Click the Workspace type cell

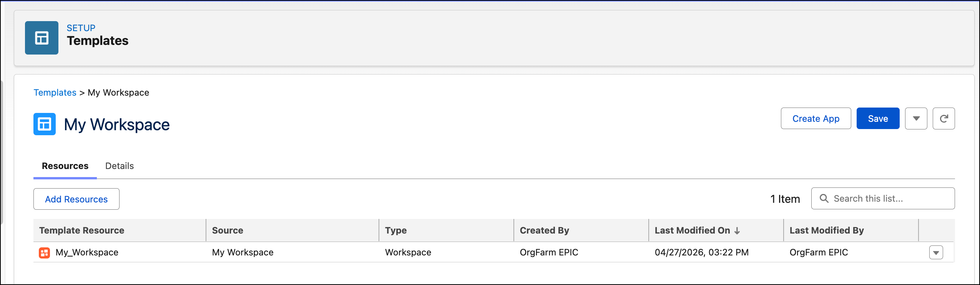(x=408, y=252)
